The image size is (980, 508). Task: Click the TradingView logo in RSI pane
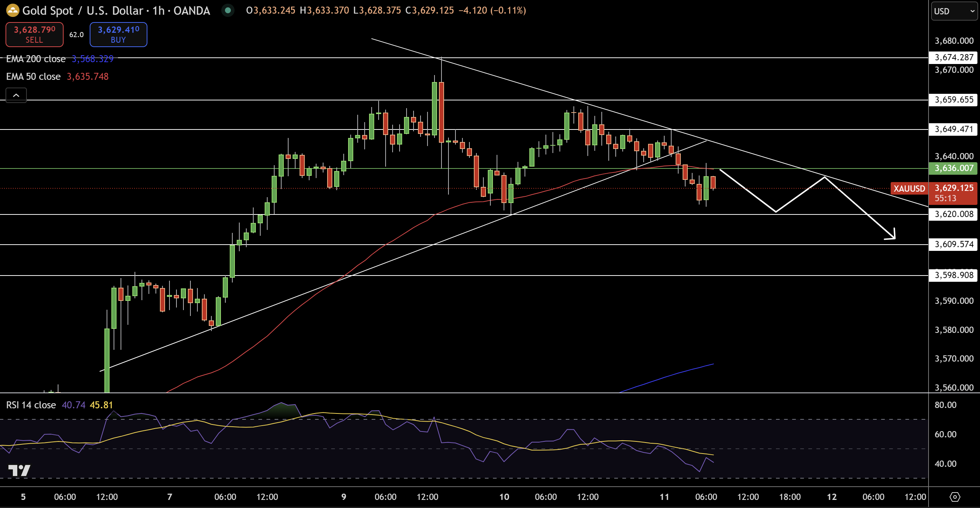[19, 470]
